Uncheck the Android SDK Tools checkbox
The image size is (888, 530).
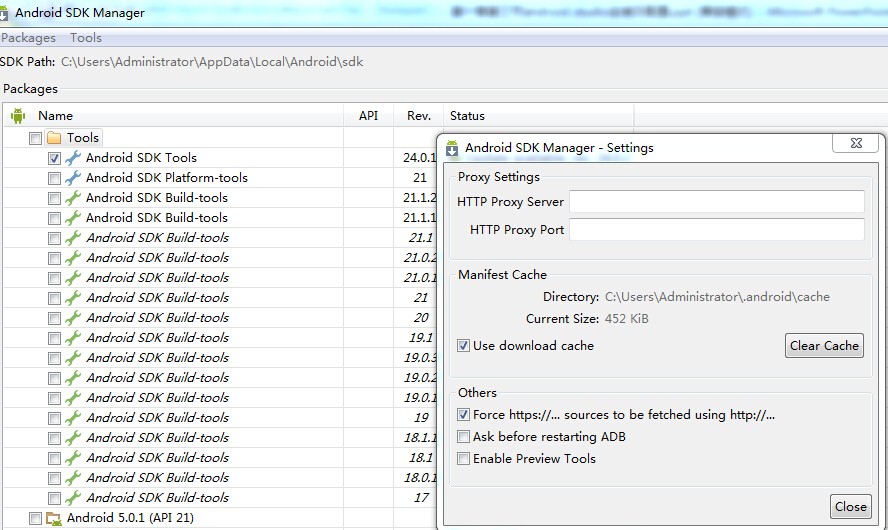pos(54,159)
